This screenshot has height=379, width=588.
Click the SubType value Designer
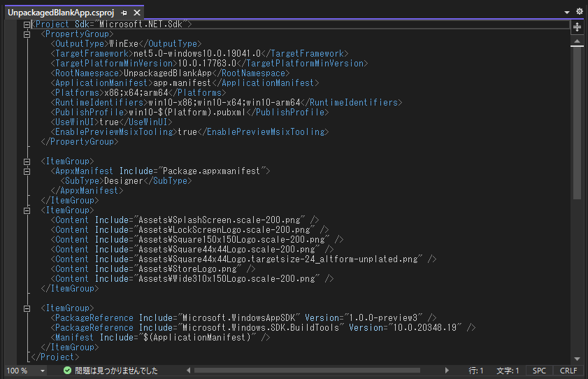click(123, 181)
